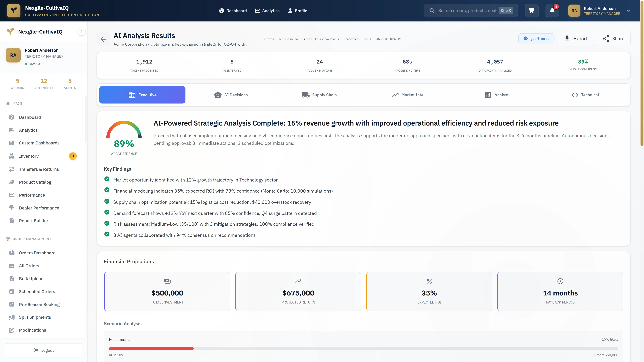Click the Share button

(613, 39)
